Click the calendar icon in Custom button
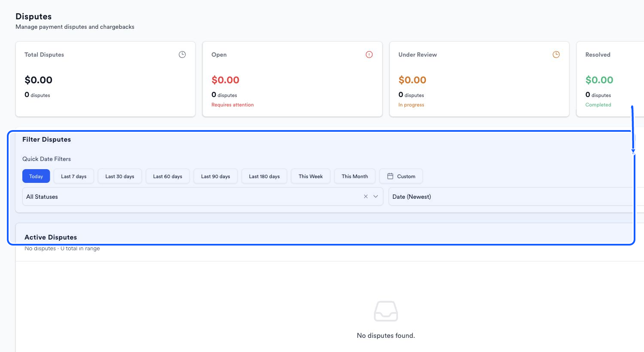This screenshot has height=352, width=644. click(x=390, y=176)
